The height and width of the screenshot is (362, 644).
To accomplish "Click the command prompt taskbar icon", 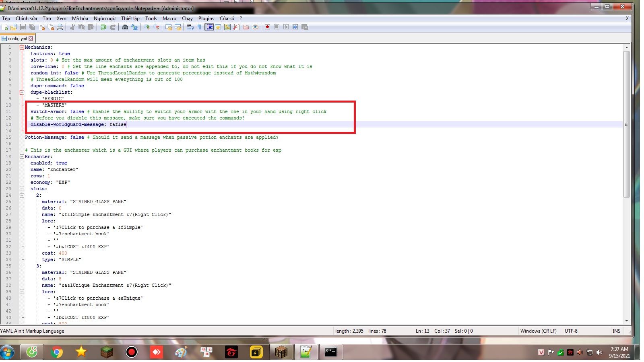I will pyautogui.click(x=331, y=352).
